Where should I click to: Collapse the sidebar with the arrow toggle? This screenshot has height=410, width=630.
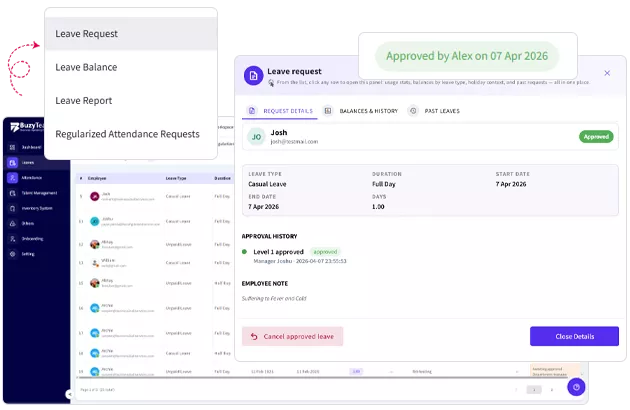tap(69, 395)
